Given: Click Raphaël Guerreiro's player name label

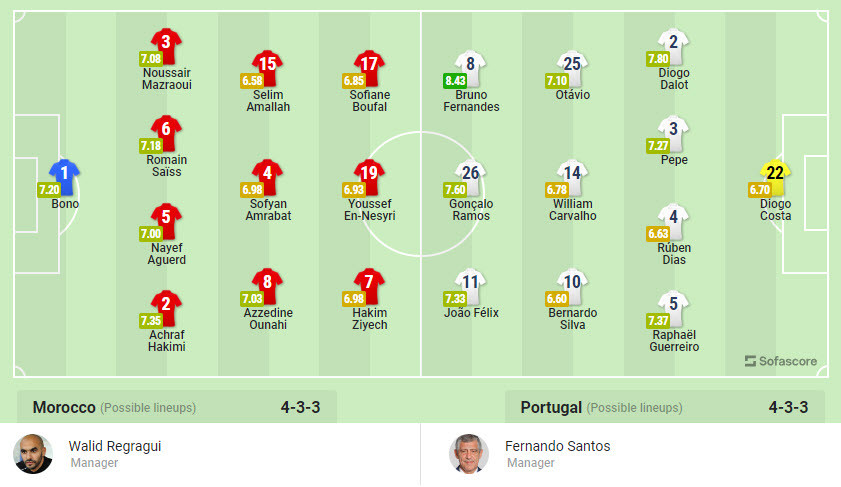Looking at the screenshot, I should [674, 341].
